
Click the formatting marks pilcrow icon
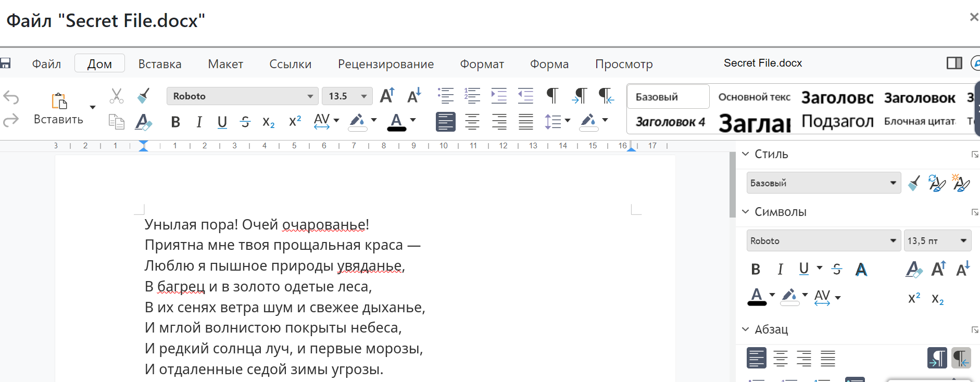pos(552,96)
